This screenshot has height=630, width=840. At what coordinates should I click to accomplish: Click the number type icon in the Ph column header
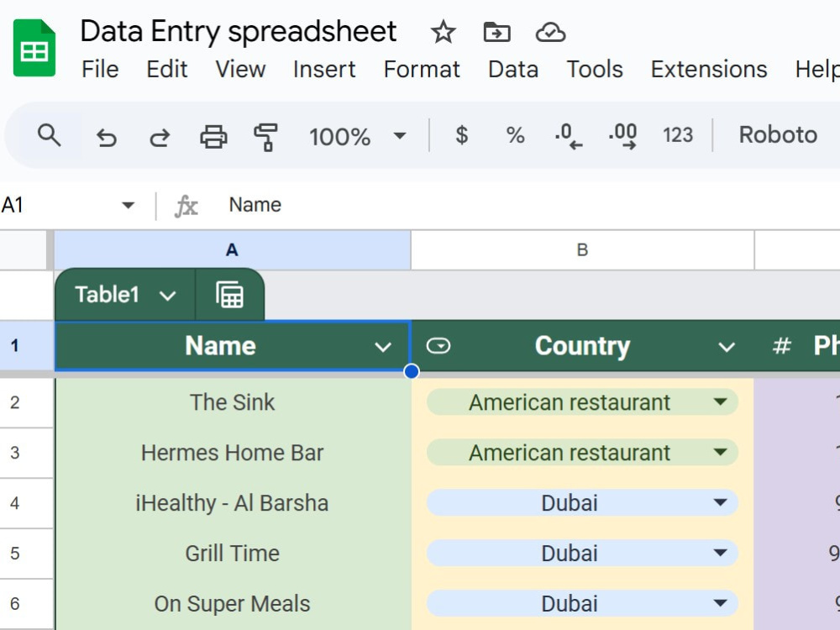click(x=781, y=346)
